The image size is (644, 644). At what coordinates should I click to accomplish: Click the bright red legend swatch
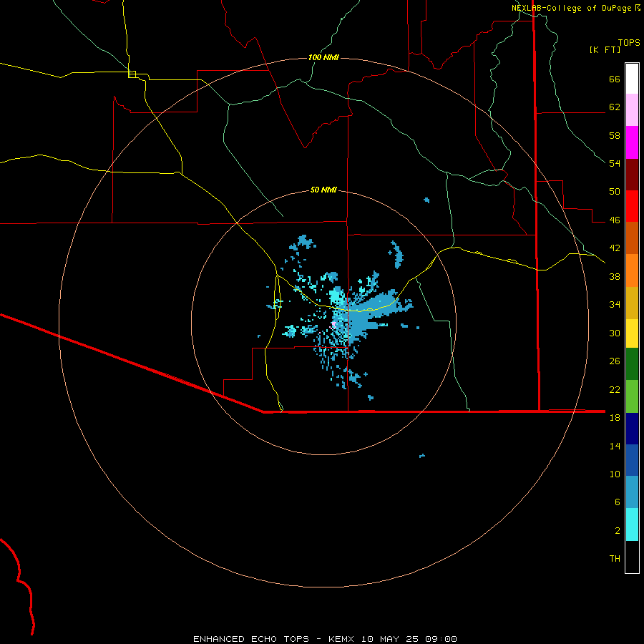coord(632,206)
